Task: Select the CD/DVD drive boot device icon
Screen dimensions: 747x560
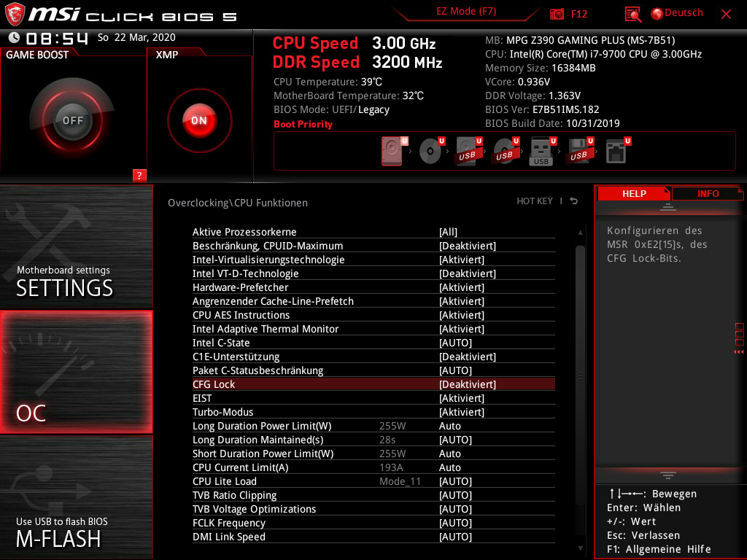Action: (430, 151)
